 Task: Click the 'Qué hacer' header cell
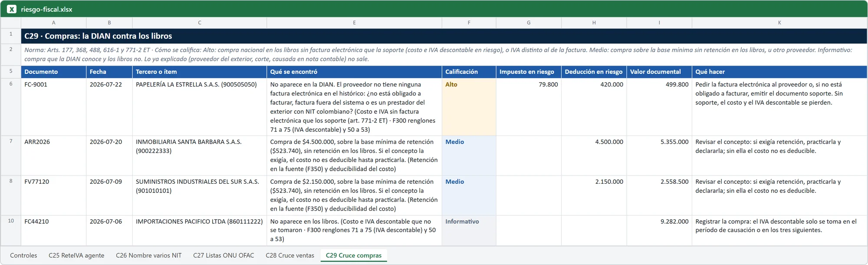click(x=779, y=72)
